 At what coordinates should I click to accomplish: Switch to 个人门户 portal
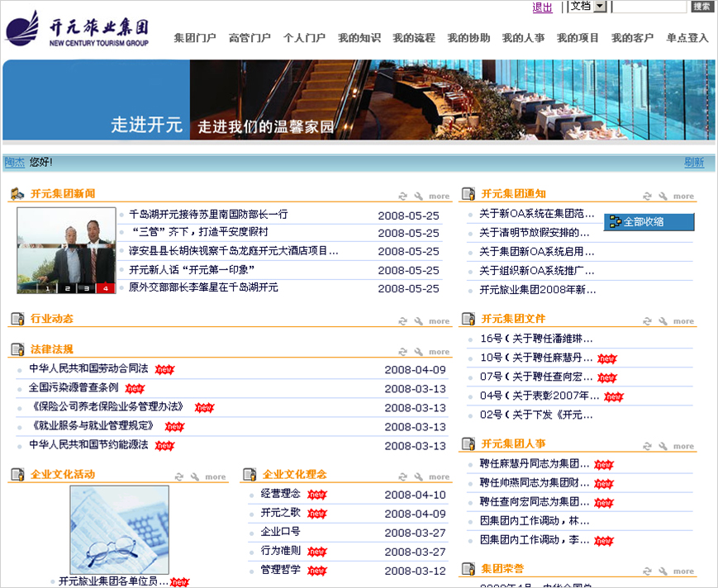click(x=305, y=38)
